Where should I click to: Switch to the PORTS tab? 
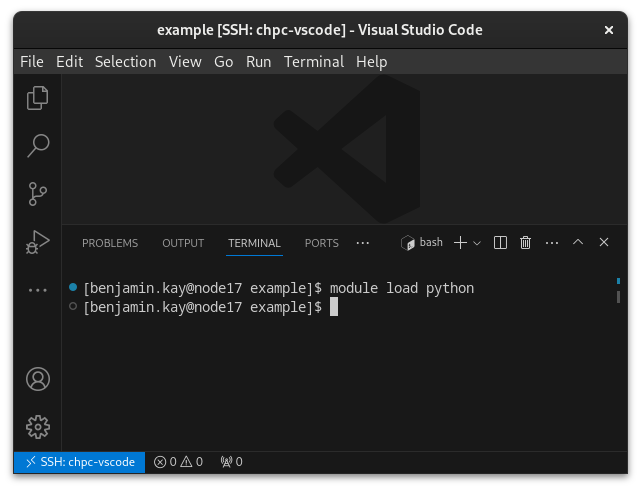click(x=322, y=243)
